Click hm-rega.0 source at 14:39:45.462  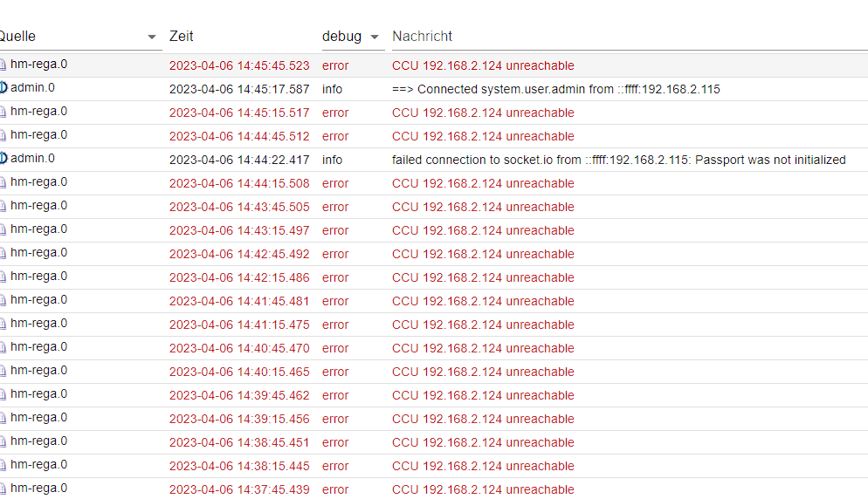(x=38, y=394)
